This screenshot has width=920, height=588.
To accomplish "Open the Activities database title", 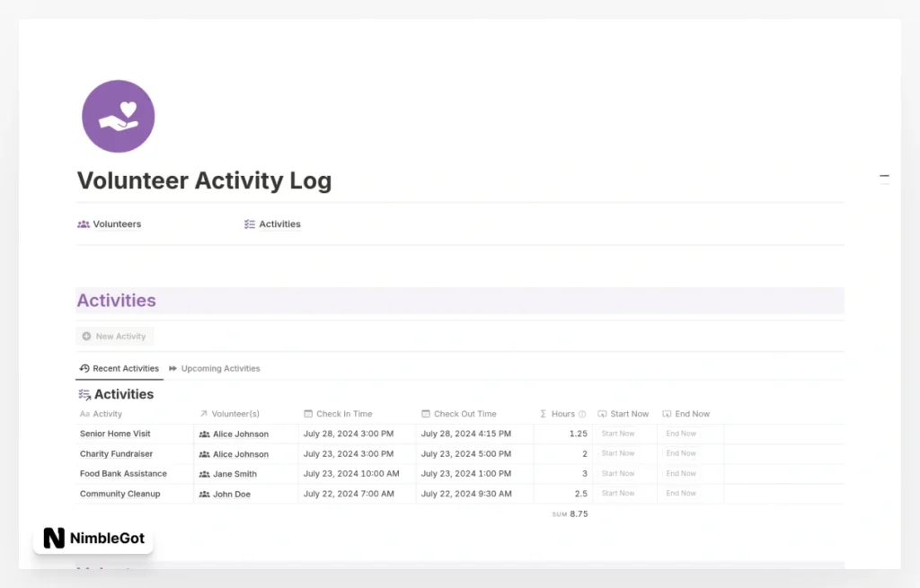I will (124, 394).
